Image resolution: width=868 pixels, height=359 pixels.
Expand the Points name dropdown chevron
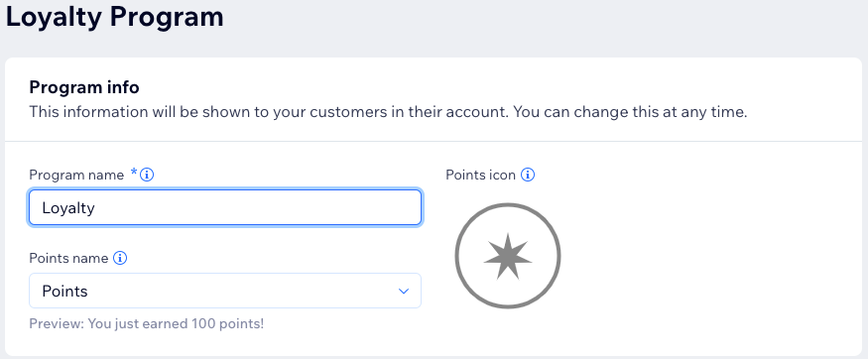[404, 291]
